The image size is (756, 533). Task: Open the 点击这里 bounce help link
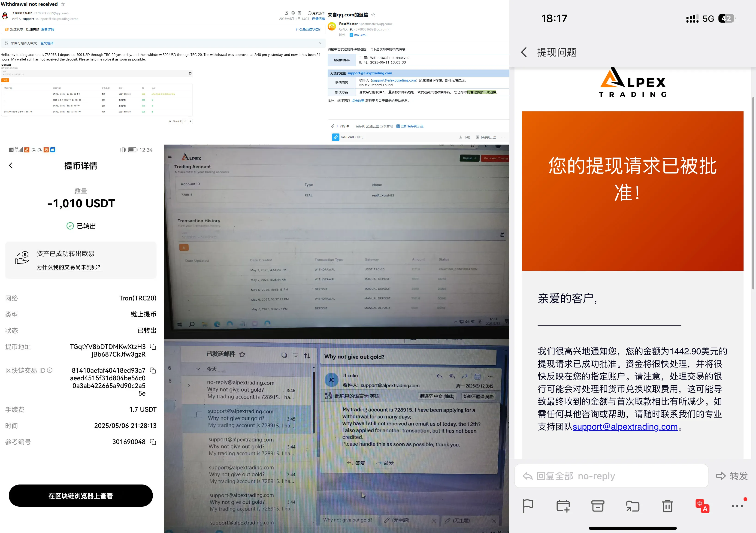358,101
